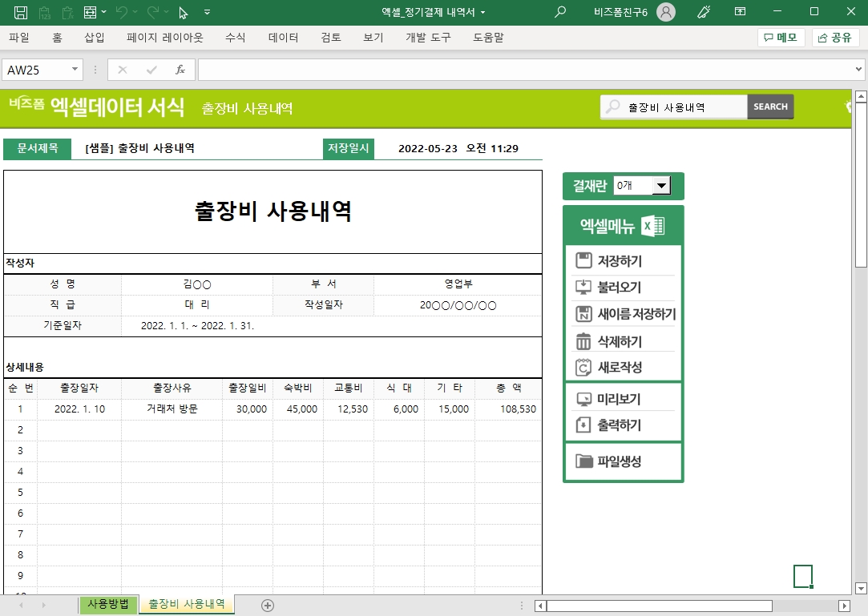Expand the formula bar chevron
The image size is (868, 616).
click(858, 70)
